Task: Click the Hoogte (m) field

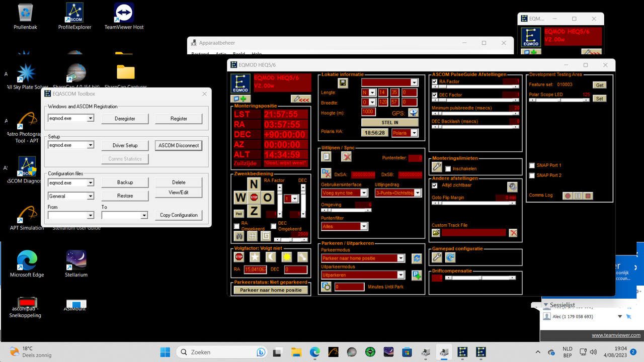Action: coord(368,112)
